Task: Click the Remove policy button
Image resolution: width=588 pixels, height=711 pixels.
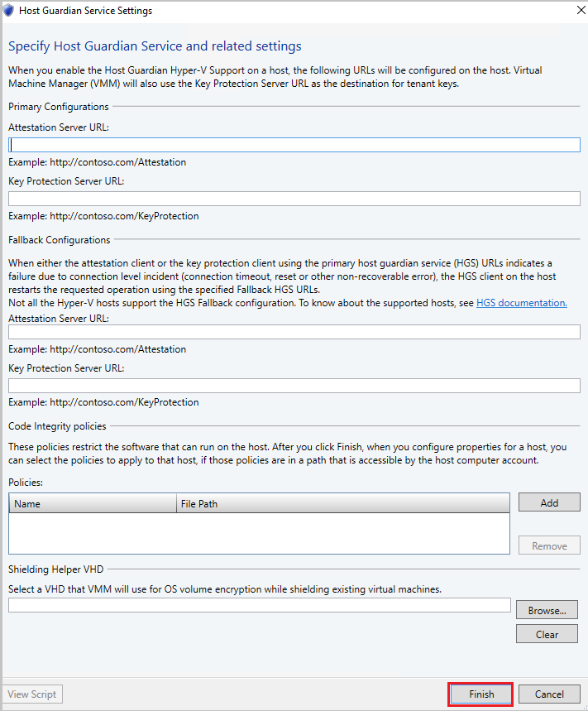Action: tap(548, 545)
